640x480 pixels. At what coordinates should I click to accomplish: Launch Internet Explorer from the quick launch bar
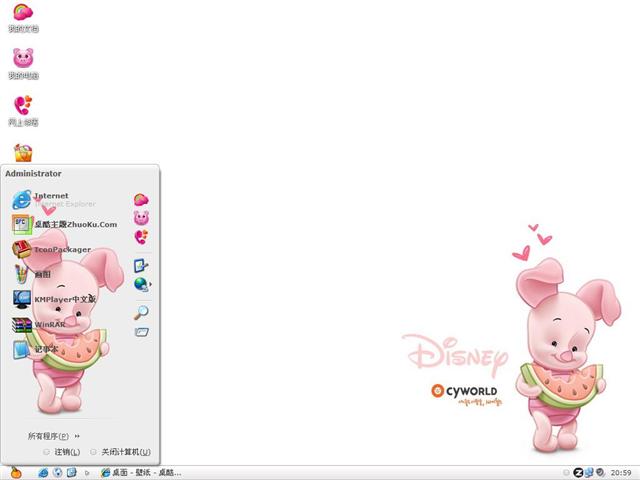[43, 473]
